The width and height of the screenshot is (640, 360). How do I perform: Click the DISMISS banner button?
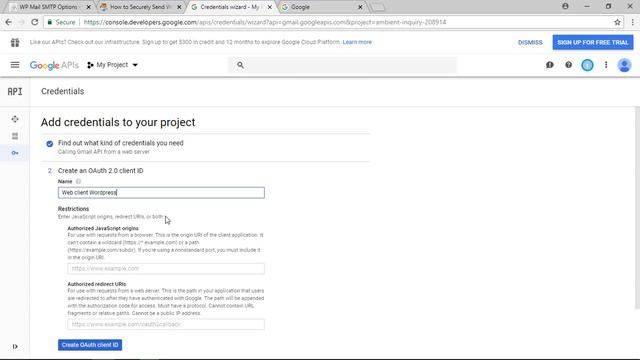click(530, 42)
